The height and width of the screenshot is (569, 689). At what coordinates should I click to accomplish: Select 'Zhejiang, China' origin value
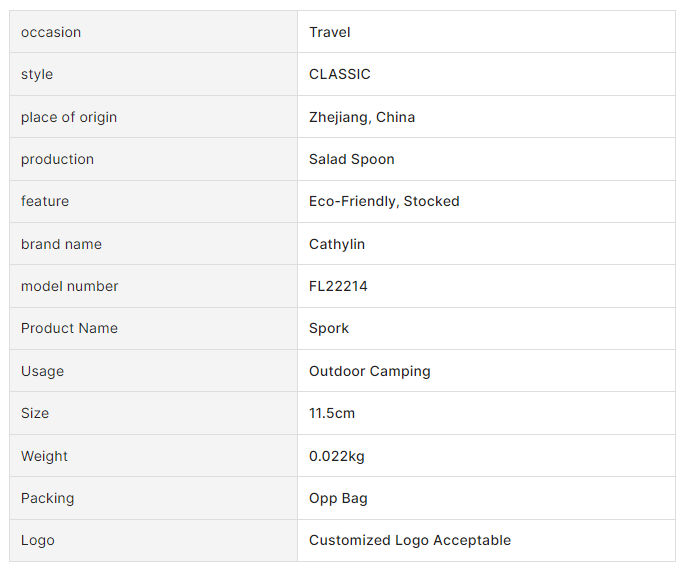362,117
